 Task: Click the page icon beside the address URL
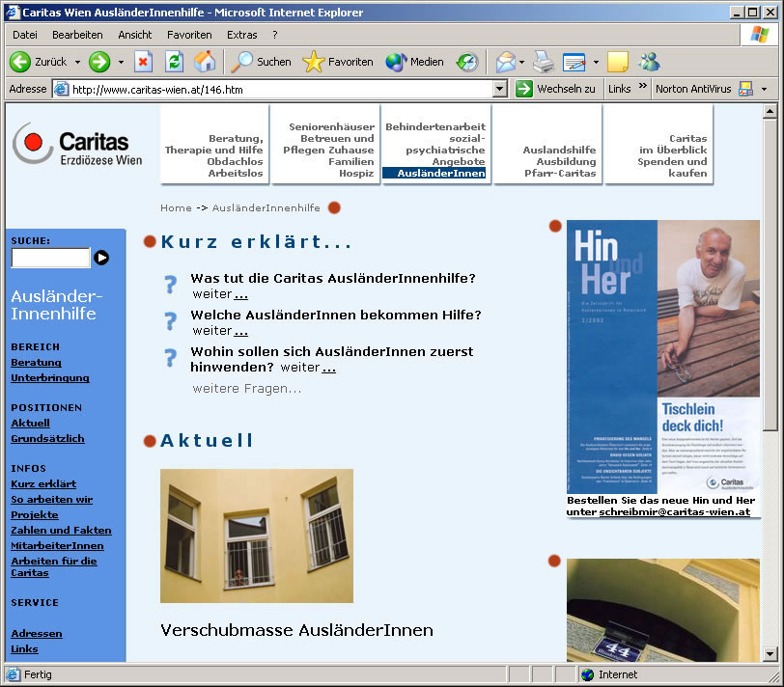[61, 90]
